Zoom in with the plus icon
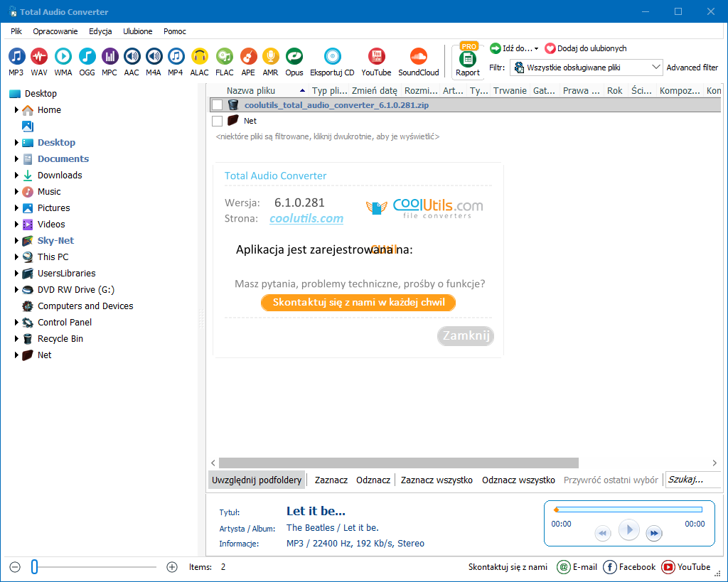 point(172,566)
